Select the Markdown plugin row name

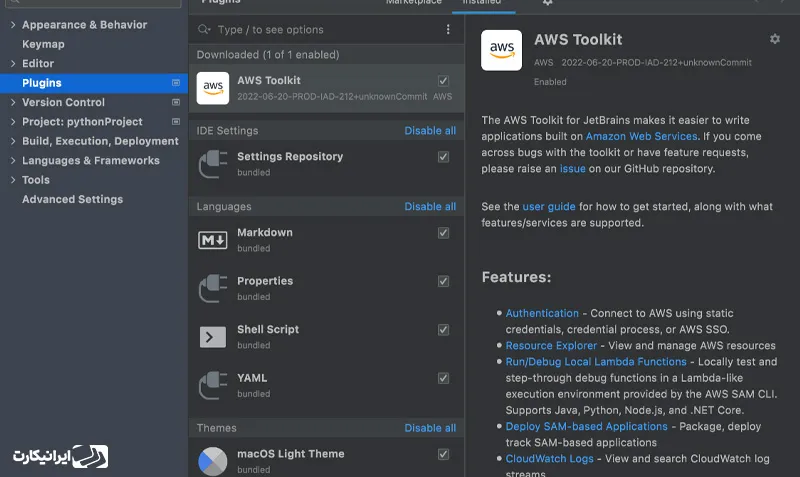(x=265, y=232)
